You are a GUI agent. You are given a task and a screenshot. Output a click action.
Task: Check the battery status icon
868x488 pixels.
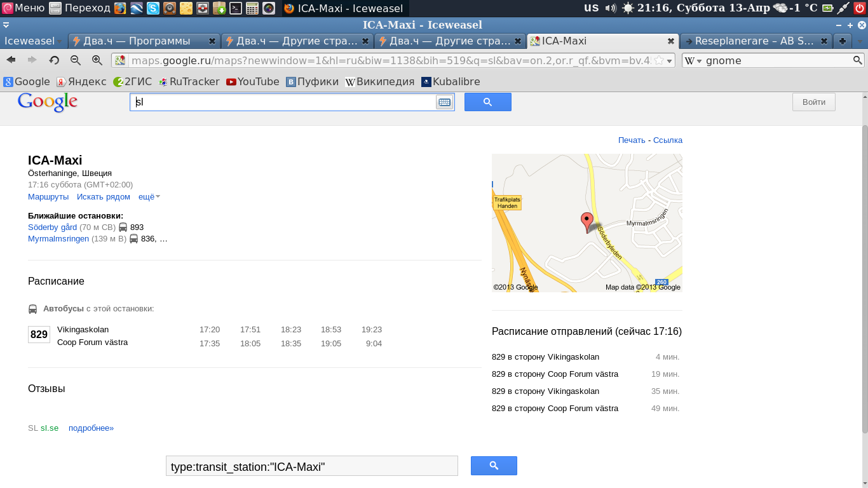click(827, 8)
